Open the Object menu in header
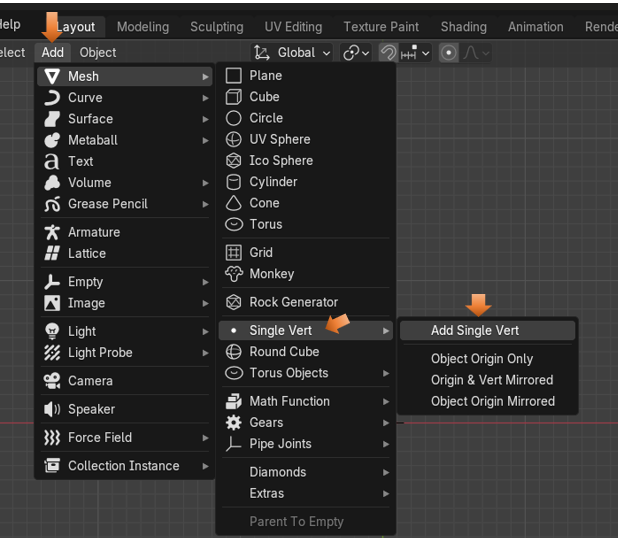618x539 pixels. (98, 53)
